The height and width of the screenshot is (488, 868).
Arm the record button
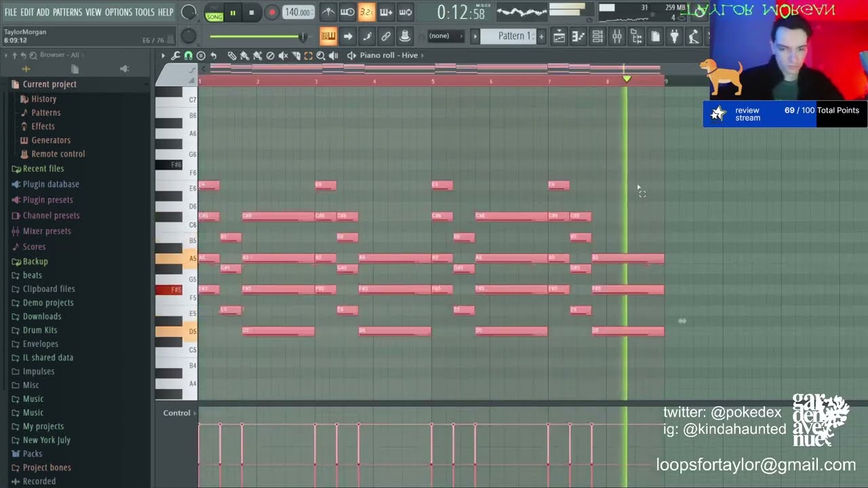(271, 13)
